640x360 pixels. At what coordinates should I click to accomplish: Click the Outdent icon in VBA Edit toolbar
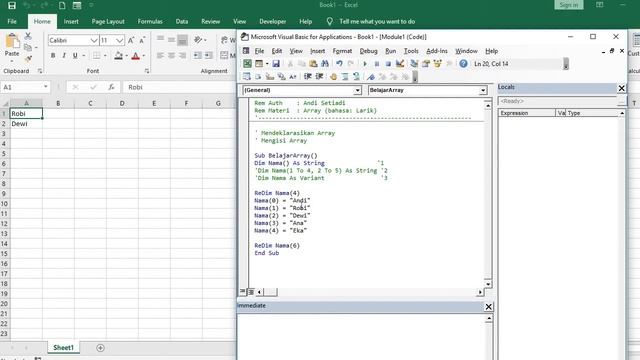click(x=320, y=76)
